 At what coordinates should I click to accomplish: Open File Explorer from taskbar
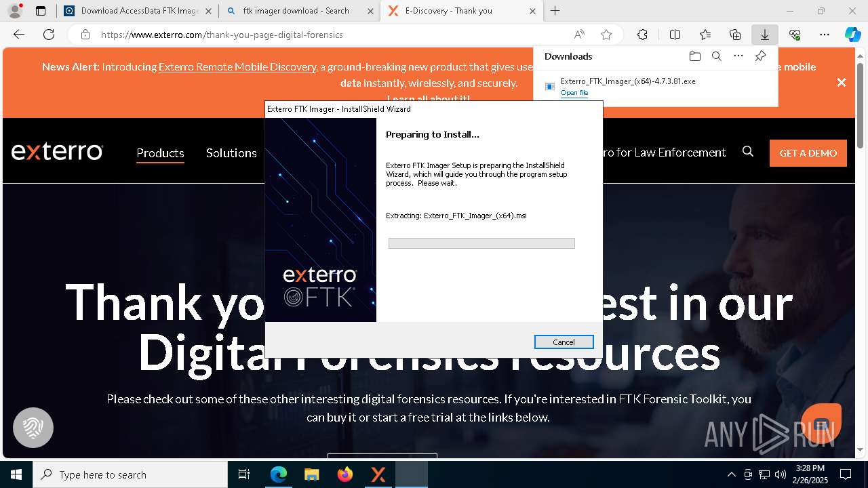[311, 474]
